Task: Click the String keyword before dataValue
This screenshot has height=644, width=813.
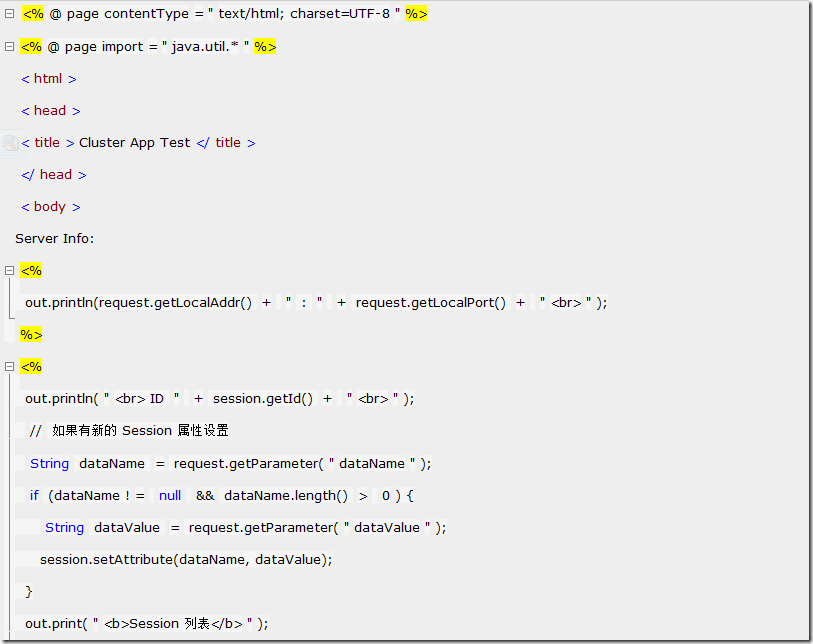Action: [x=64, y=528]
